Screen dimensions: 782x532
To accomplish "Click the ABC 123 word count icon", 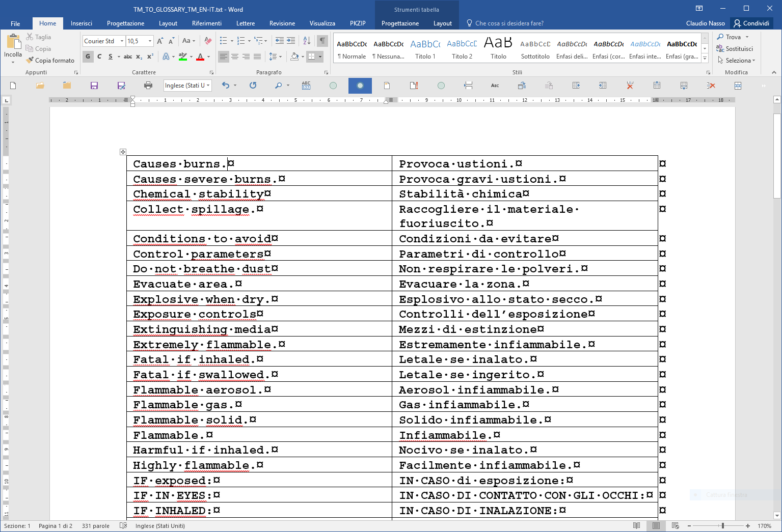I will [x=306, y=86].
